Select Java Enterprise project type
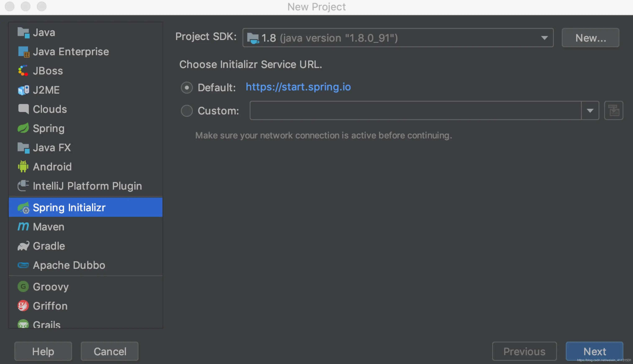The image size is (633, 364). [x=71, y=52]
